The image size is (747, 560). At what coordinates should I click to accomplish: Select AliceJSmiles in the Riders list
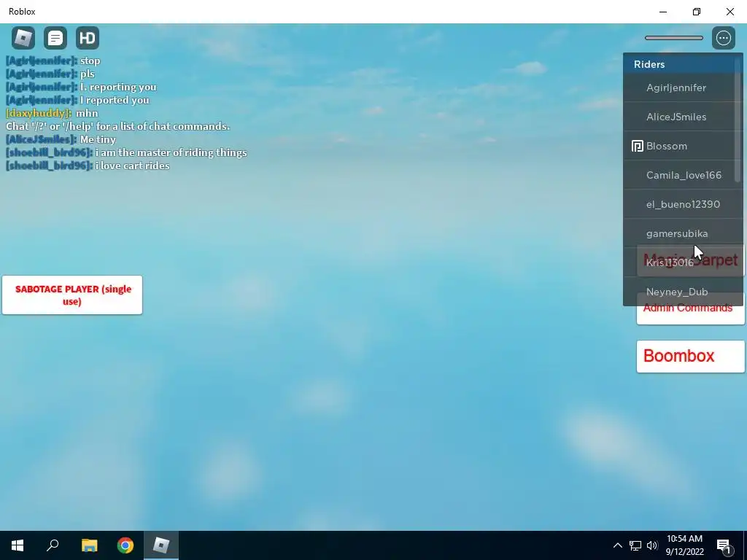click(x=679, y=117)
